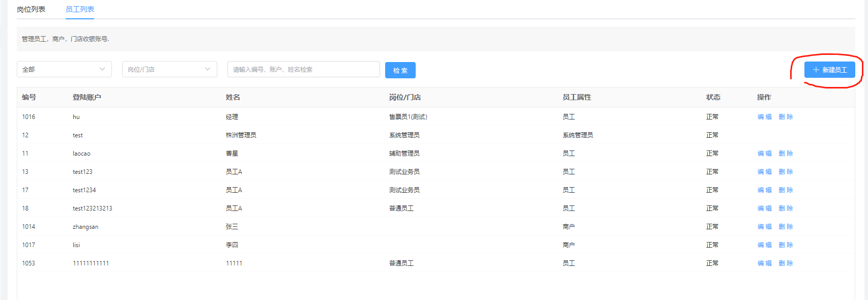Click 编辑 for employee hu
This screenshot has width=868, height=300.
(764, 117)
